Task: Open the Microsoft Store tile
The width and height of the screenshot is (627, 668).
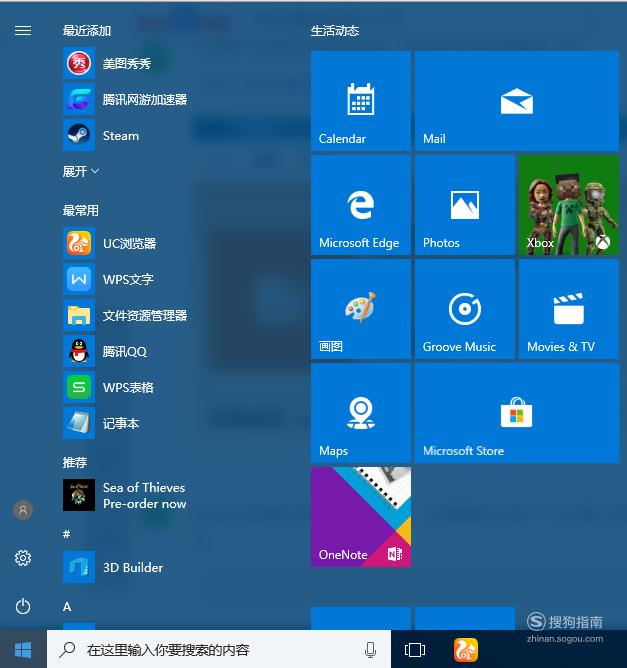Action: click(x=517, y=413)
